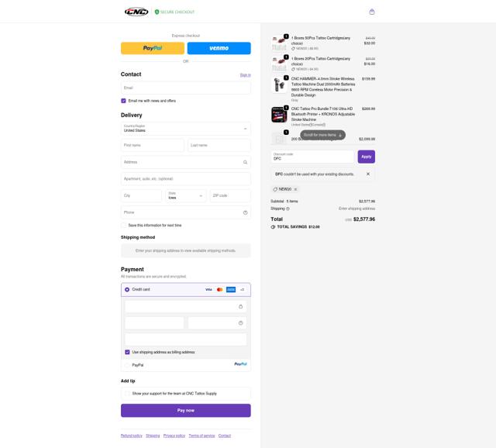The width and height of the screenshot is (496, 448).
Task: Uncheck 'Use shipping address as billing address'
Action: pyautogui.click(x=127, y=352)
